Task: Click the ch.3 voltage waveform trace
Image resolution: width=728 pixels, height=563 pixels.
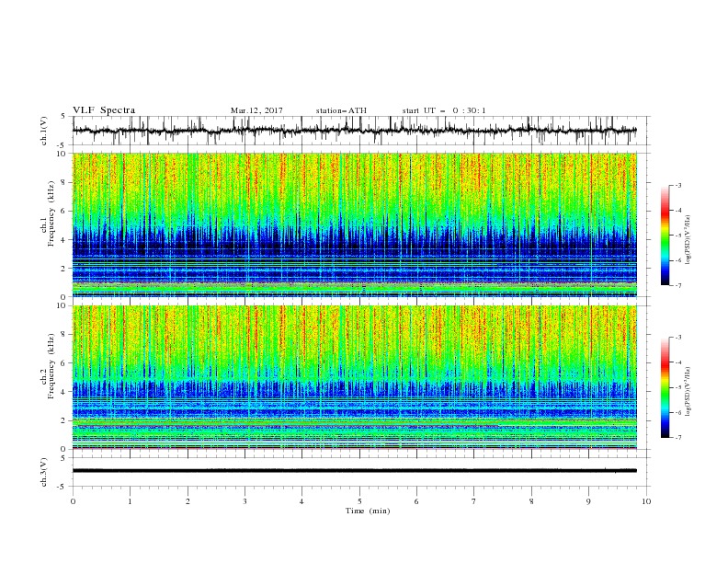Action: point(354,471)
